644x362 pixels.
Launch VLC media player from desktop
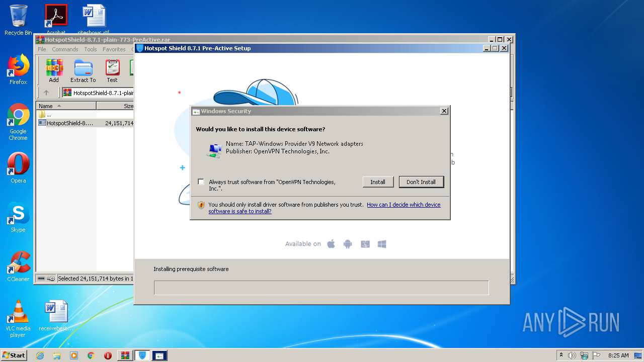pos(18,319)
